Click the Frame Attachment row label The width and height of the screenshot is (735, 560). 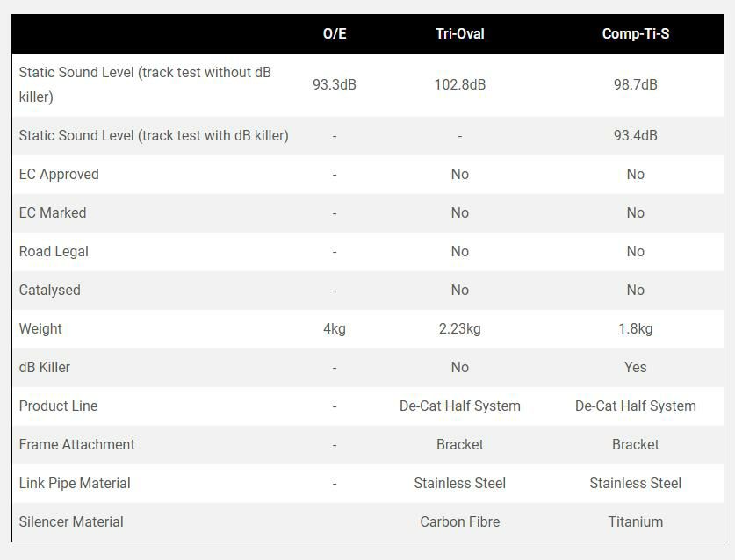pos(77,445)
